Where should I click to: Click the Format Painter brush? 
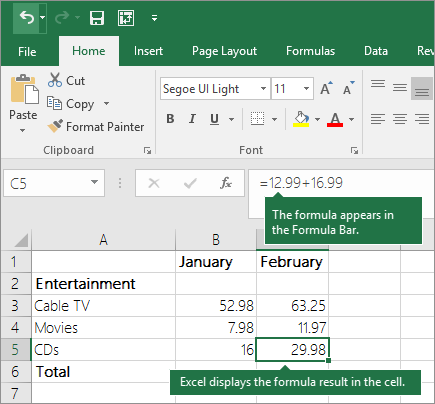pos(55,126)
